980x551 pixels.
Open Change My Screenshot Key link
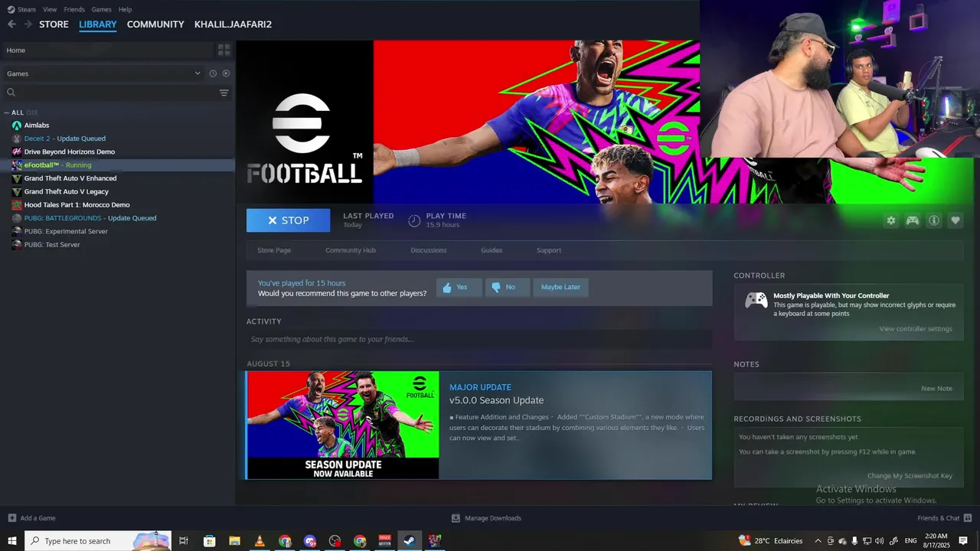click(x=910, y=476)
